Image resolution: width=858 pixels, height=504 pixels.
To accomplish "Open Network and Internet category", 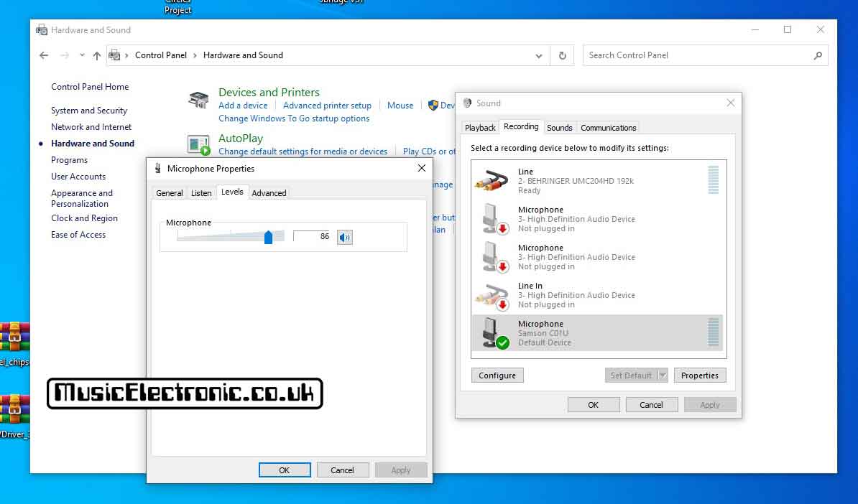I will 91,127.
